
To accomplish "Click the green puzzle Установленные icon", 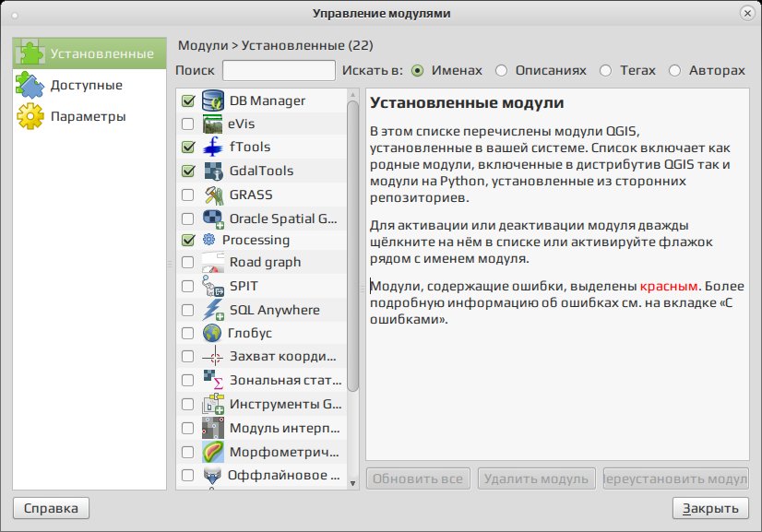I will pos(30,53).
